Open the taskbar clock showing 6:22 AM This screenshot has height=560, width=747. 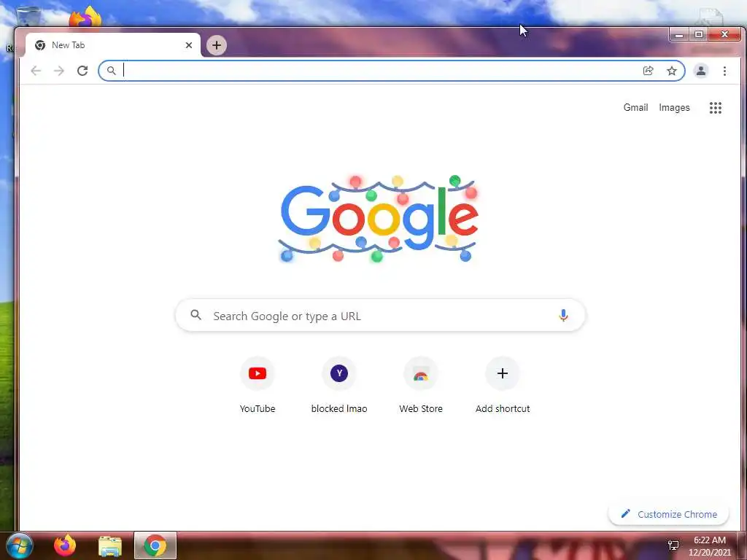(709, 546)
